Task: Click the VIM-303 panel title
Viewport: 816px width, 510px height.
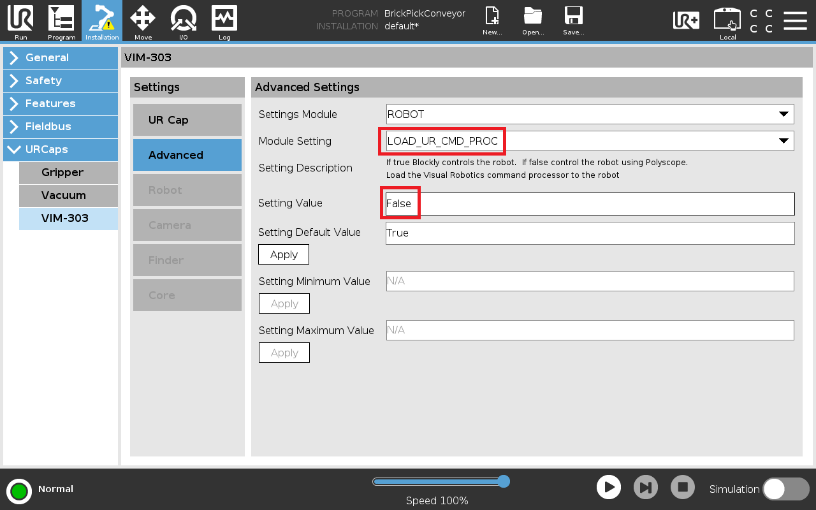Action: [x=148, y=57]
